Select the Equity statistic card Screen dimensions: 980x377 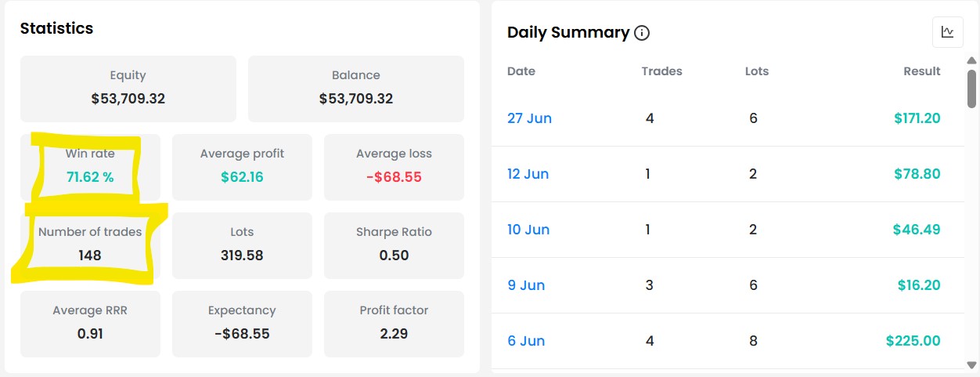(x=128, y=89)
